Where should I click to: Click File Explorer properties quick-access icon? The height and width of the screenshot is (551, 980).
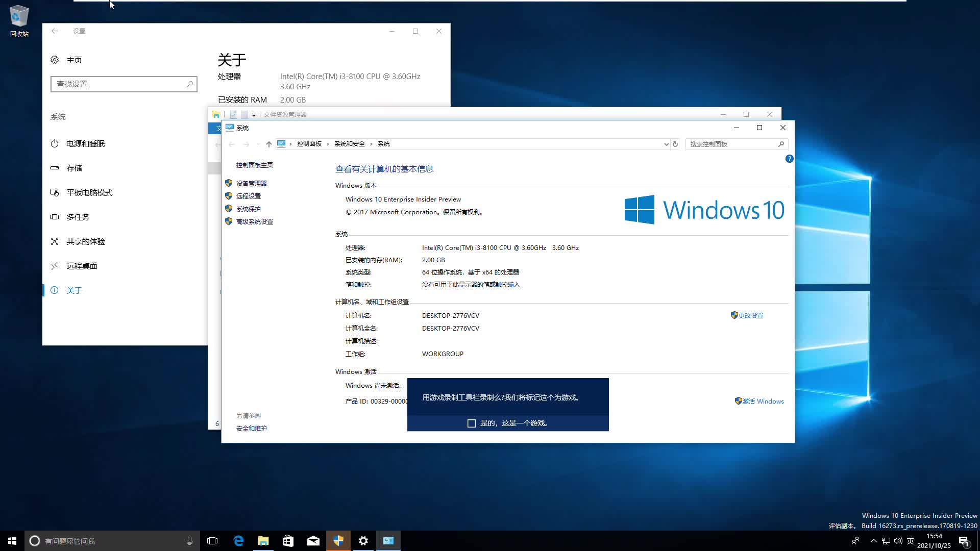coord(233,115)
